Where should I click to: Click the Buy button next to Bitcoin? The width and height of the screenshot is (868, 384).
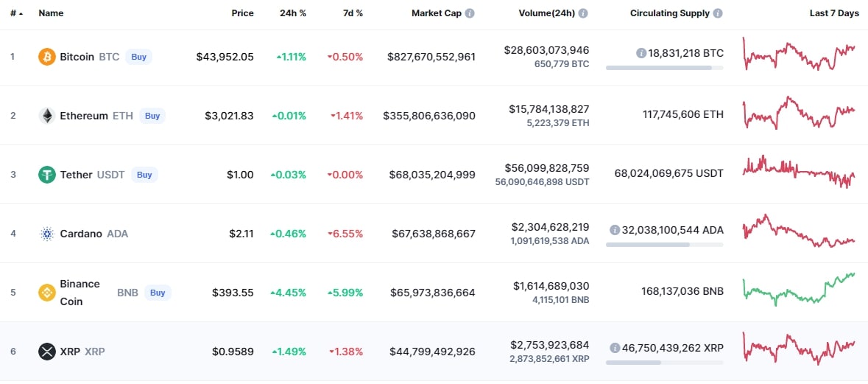(139, 57)
